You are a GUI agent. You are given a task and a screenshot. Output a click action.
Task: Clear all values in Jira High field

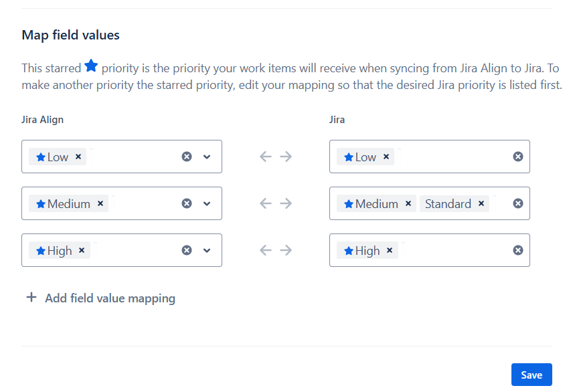(517, 250)
